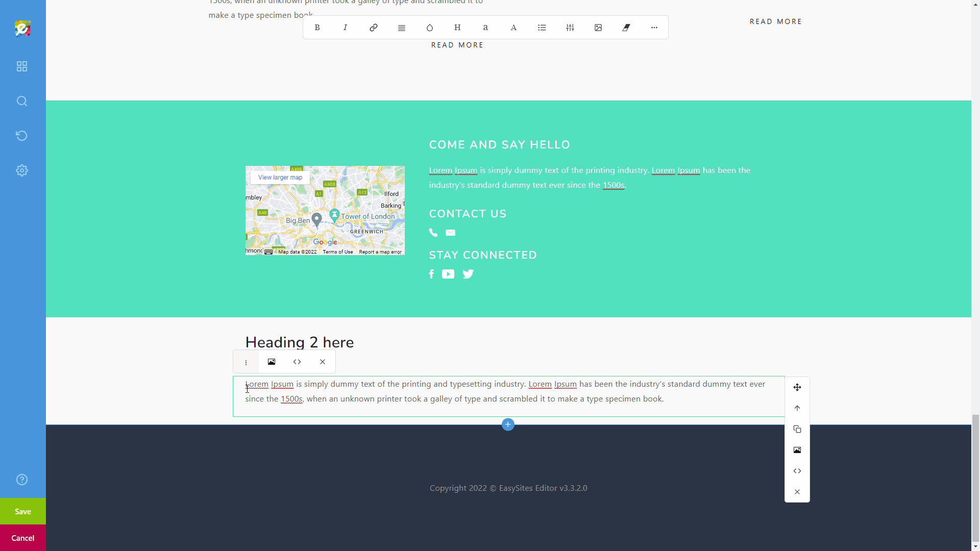
Task: Click the undo history icon in sidebar
Action: click(x=21, y=136)
